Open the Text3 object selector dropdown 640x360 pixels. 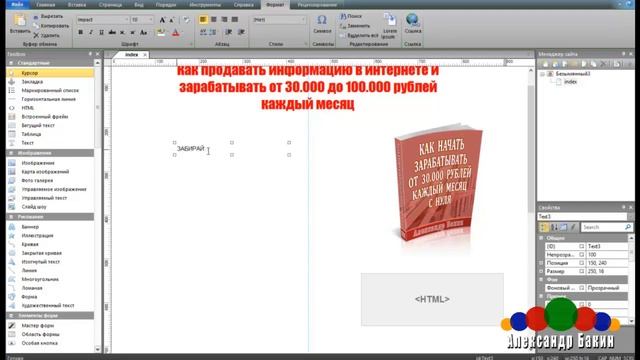631,216
